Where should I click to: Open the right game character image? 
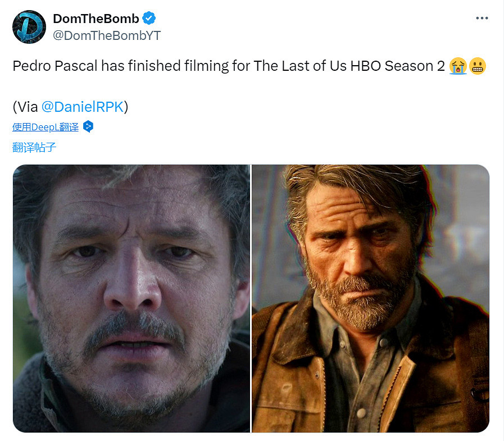[370, 298]
